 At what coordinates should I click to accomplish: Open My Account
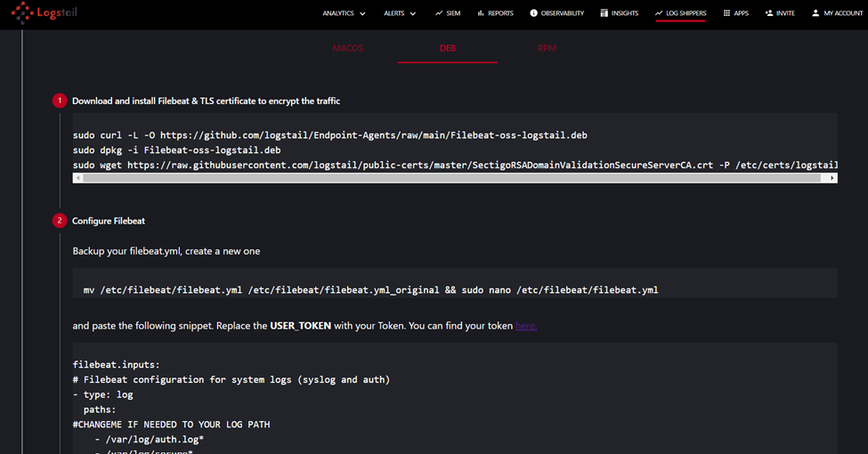[837, 13]
